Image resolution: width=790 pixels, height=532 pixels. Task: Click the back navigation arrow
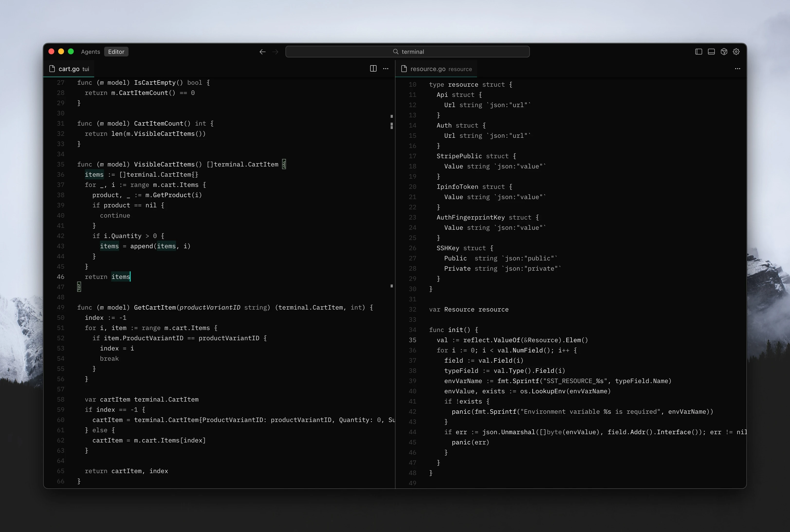262,52
